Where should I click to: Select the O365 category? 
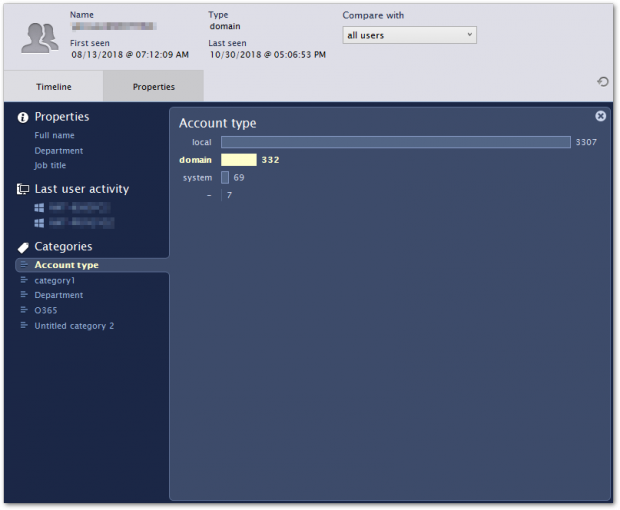click(x=46, y=310)
